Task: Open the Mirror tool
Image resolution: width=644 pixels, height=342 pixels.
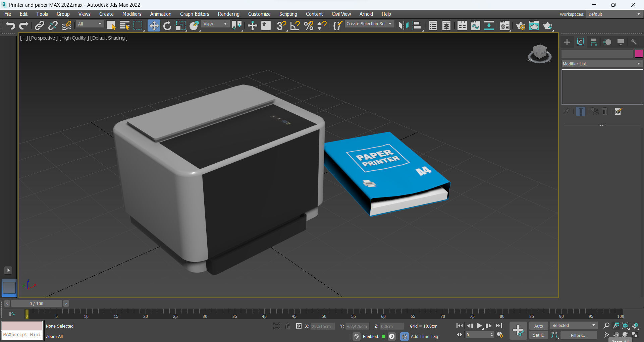Action: point(404,25)
